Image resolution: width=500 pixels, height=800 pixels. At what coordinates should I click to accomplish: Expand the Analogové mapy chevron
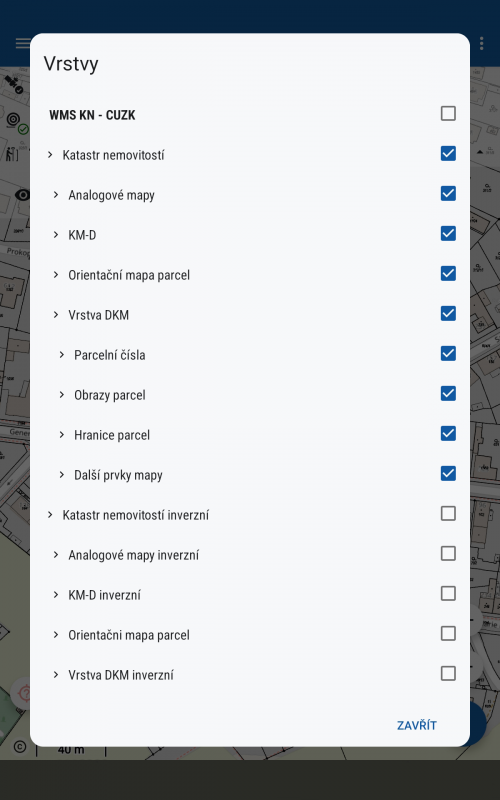56,194
